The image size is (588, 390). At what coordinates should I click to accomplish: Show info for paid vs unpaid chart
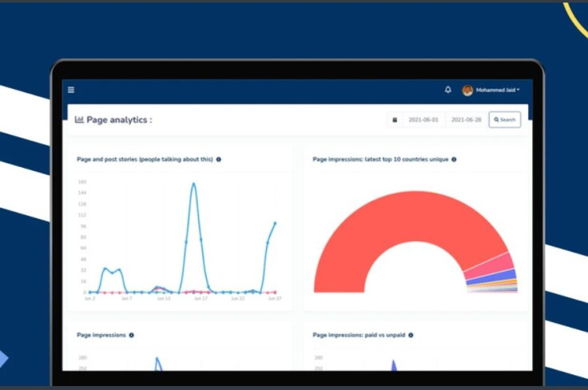(x=411, y=335)
